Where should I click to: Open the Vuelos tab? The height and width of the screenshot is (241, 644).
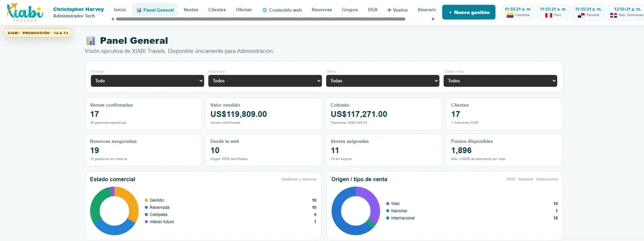(398, 10)
